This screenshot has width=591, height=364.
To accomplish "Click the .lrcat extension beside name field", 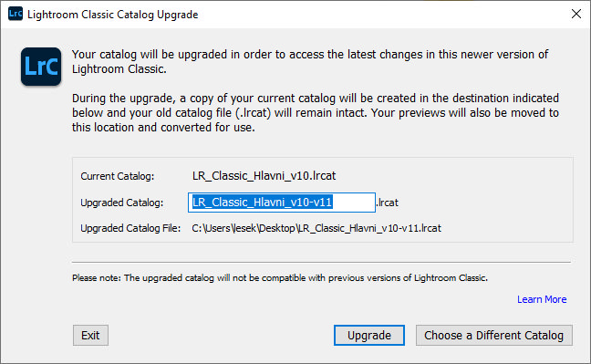I will (x=387, y=203).
